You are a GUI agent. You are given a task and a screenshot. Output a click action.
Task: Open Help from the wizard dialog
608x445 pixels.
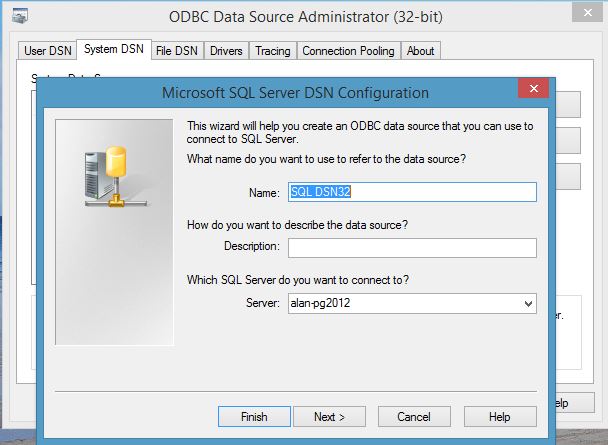[499, 416]
